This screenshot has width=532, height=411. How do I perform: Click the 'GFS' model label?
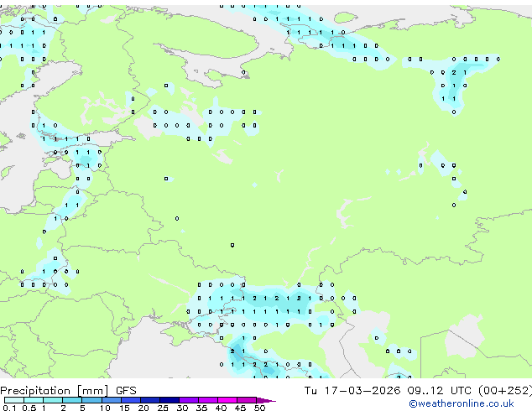coord(126,391)
